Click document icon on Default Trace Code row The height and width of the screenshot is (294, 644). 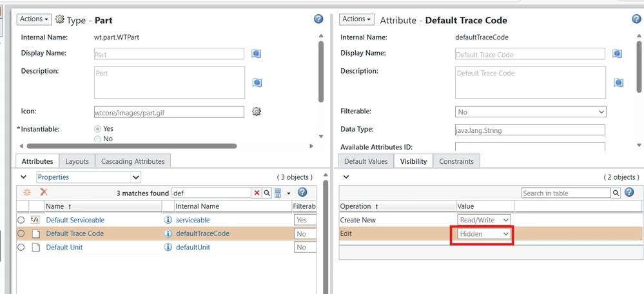tap(35, 233)
